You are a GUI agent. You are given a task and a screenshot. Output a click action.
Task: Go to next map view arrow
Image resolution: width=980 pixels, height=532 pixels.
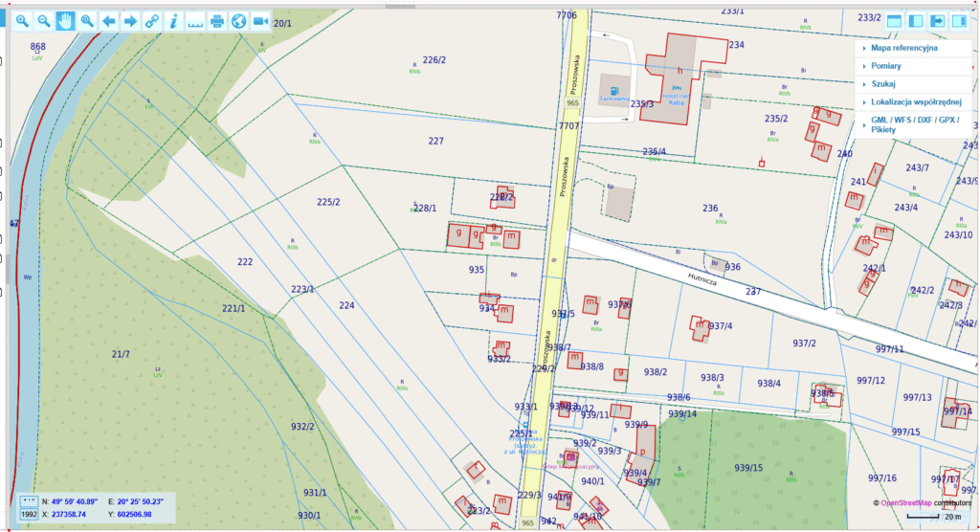[130, 20]
